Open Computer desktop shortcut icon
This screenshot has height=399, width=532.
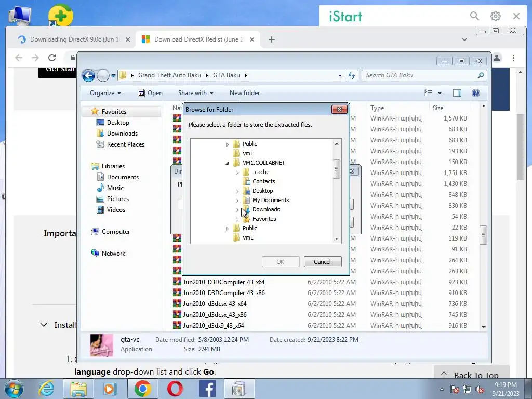20,15
